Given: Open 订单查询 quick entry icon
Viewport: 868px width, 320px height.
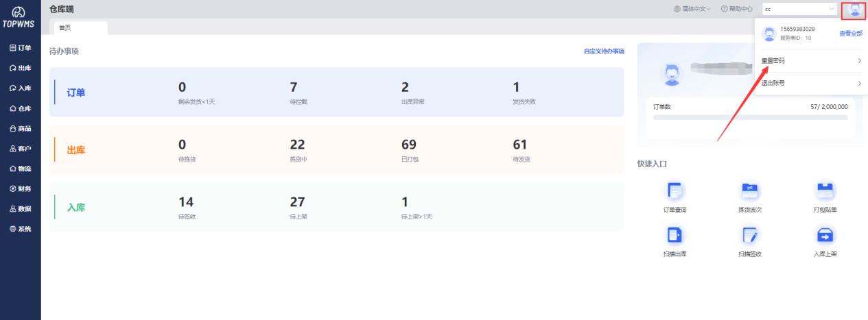Looking at the screenshot, I should point(675,191).
